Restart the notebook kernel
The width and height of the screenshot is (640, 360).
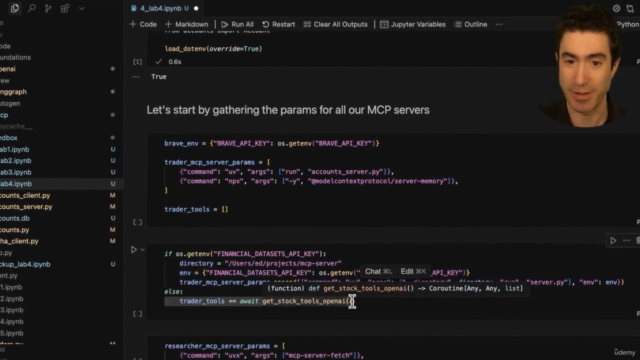point(278,24)
